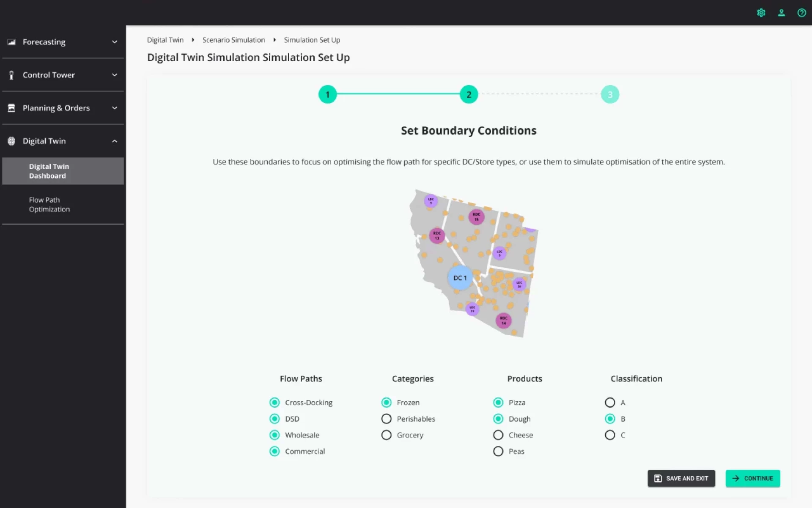
Task: Click the Forecasting chart icon in sidebar
Action: (x=11, y=42)
